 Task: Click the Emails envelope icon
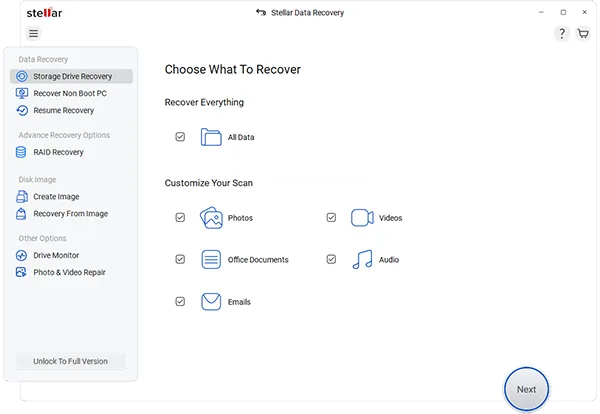[x=211, y=302]
